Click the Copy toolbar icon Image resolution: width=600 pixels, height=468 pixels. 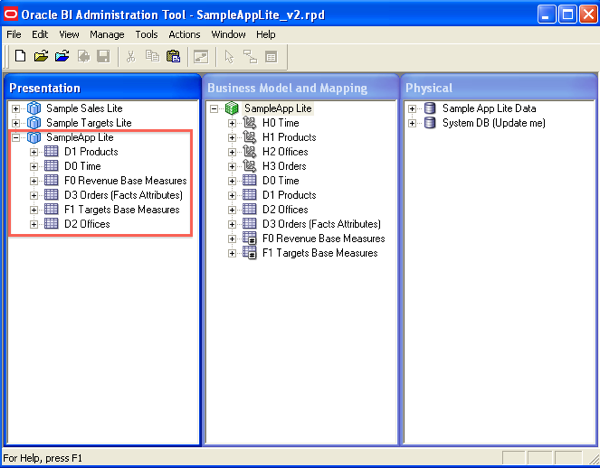(152, 56)
